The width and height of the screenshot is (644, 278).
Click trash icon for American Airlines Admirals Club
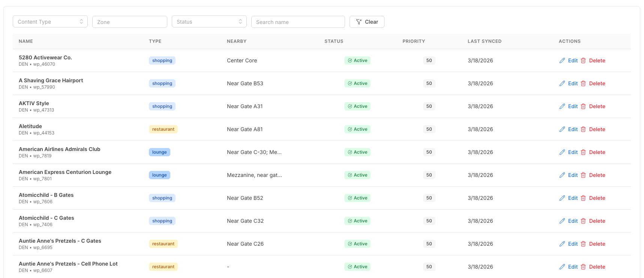click(x=583, y=152)
